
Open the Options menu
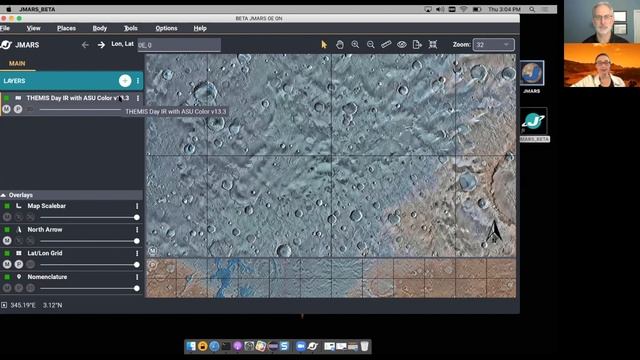(x=166, y=28)
